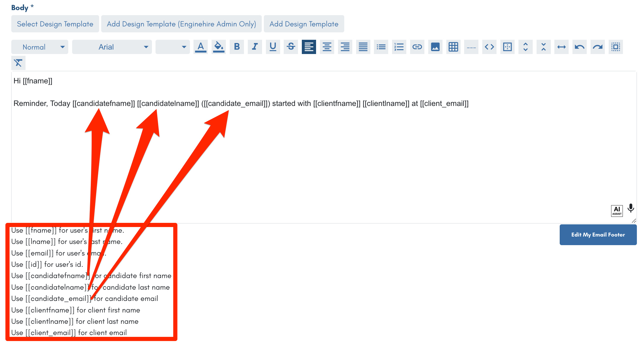This screenshot has height=349, width=644.
Task: Click the AI Assist icon
Action: [x=617, y=210]
